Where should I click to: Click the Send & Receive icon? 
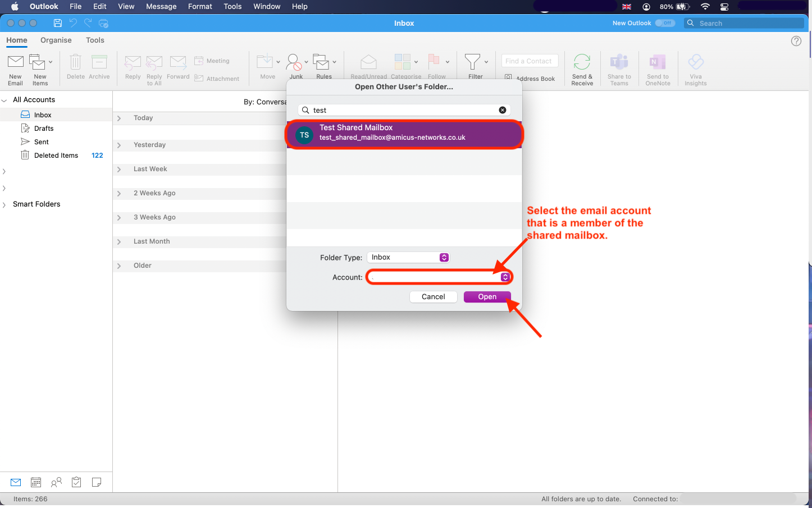tap(582, 62)
